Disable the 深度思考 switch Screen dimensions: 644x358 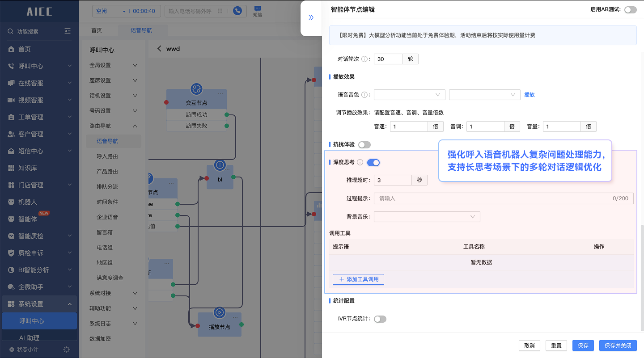(373, 163)
